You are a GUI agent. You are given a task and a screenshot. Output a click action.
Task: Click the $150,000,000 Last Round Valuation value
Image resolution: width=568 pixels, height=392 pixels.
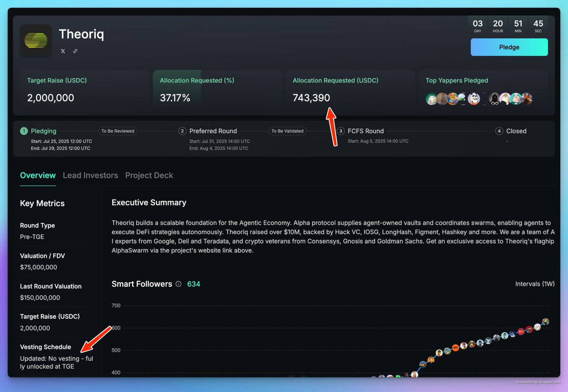(40, 298)
